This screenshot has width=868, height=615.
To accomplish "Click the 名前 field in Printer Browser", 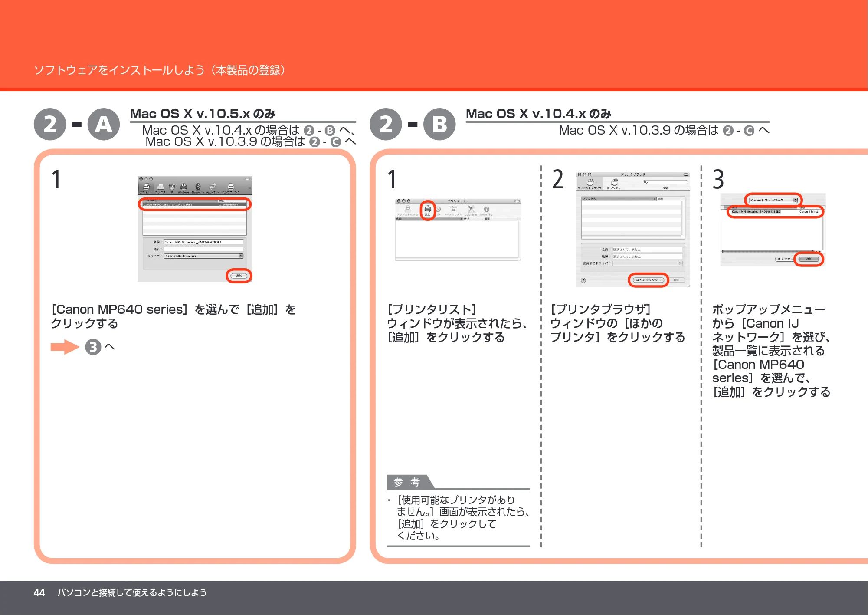I will point(647,250).
